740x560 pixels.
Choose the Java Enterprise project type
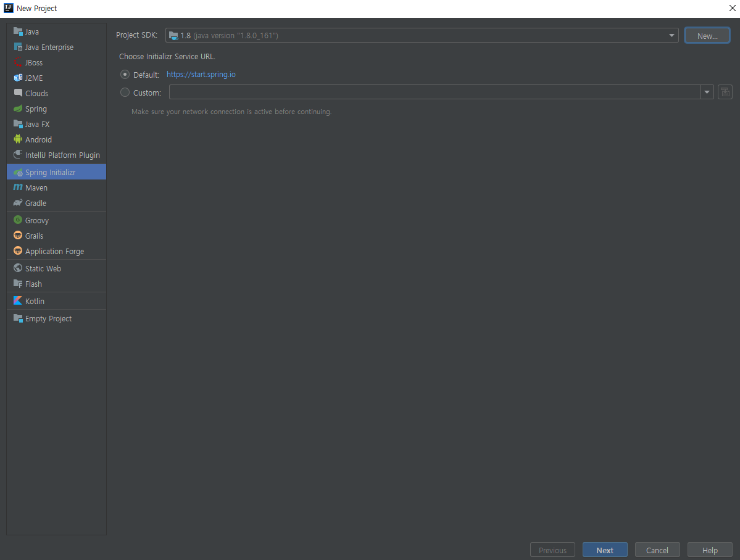click(x=57, y=47)
